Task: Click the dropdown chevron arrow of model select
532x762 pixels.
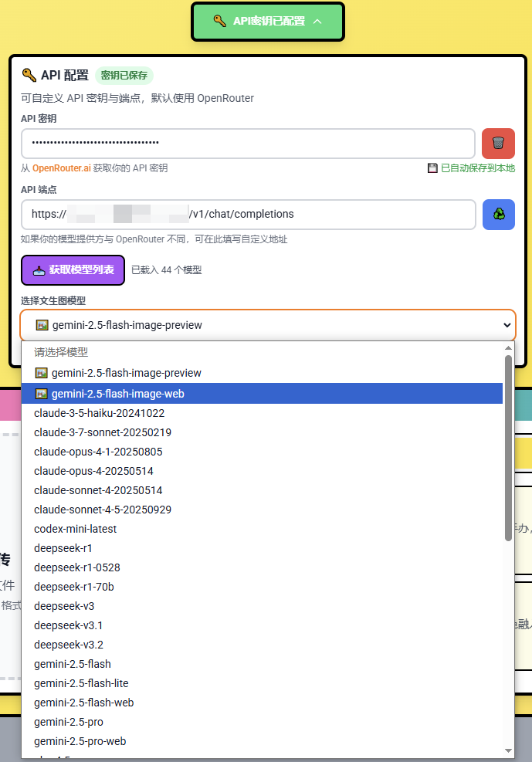Action: [507, 325]
